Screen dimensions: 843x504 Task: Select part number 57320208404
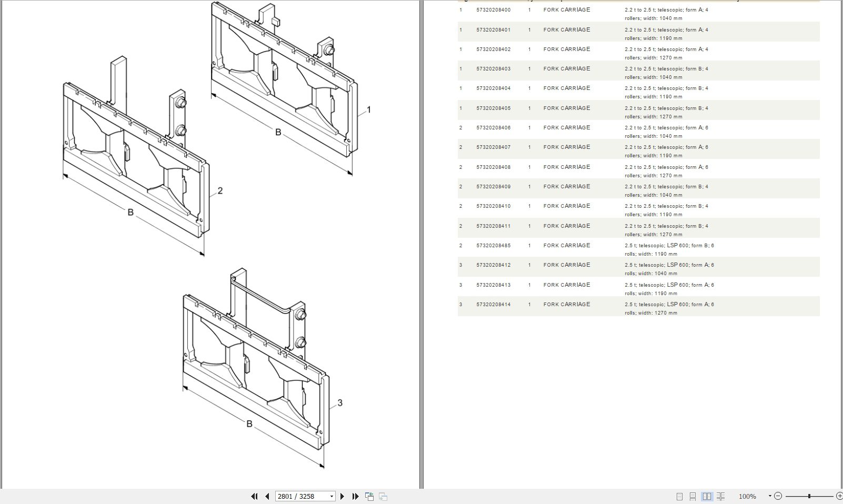coord(493,88)
